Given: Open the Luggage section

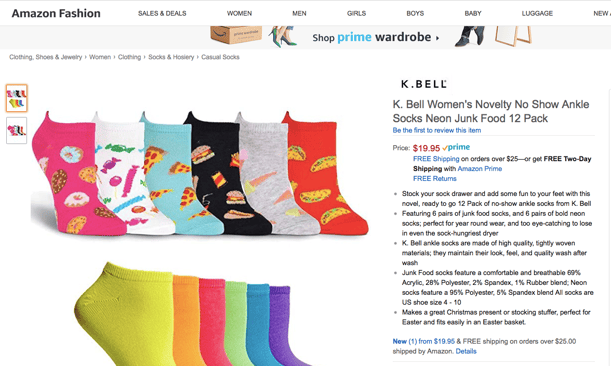Looking at the screenshot, I should point(537,13).
